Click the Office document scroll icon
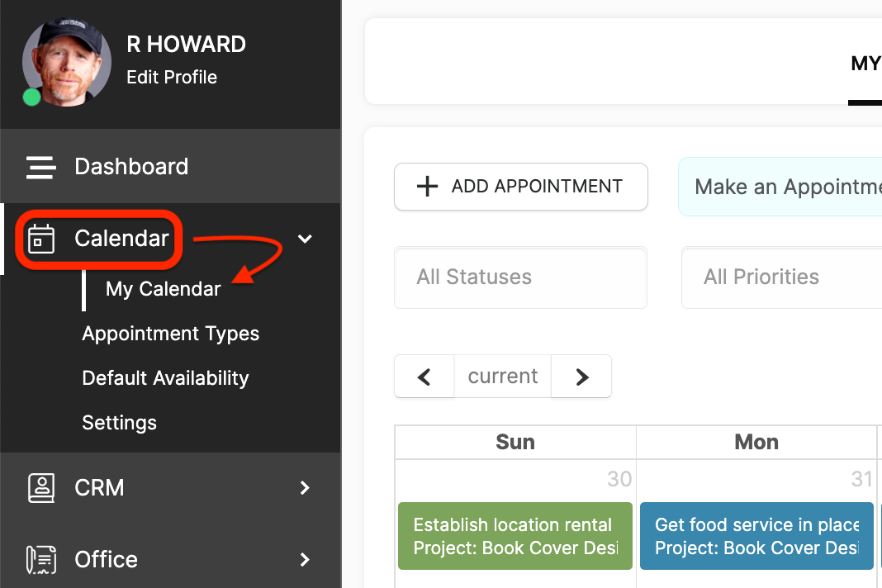The width and height of the screenshot is (882, 588). coord(41,559)
